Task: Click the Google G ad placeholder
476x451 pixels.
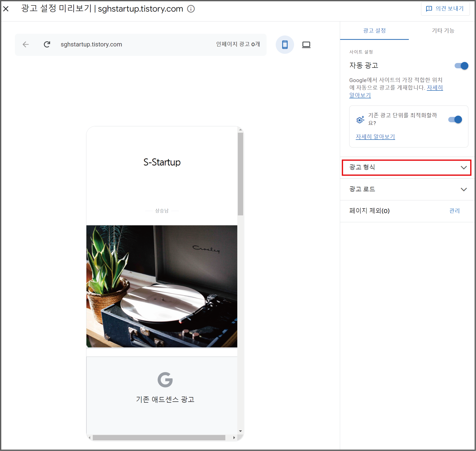Action: [165, 380]
